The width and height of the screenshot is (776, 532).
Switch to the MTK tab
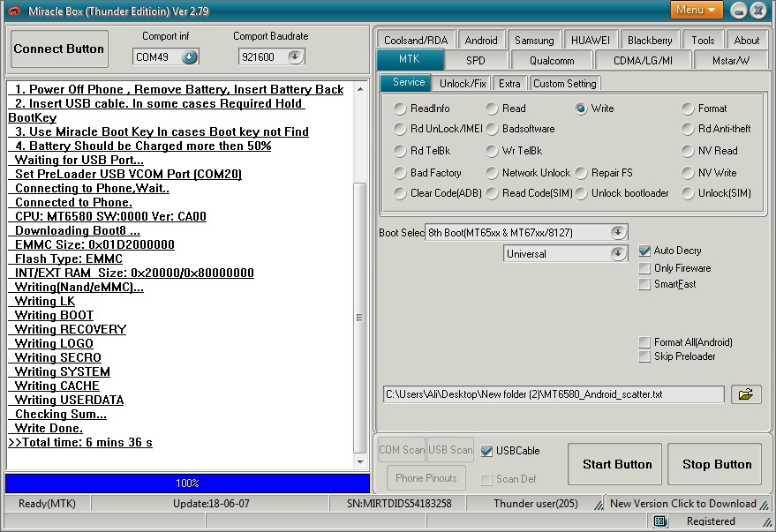point(410,59)
